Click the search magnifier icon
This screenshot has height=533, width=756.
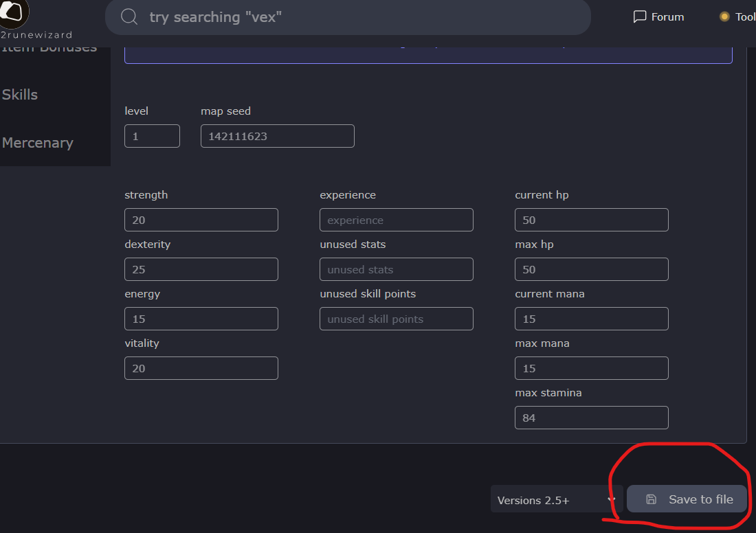(x=129, y=17)
